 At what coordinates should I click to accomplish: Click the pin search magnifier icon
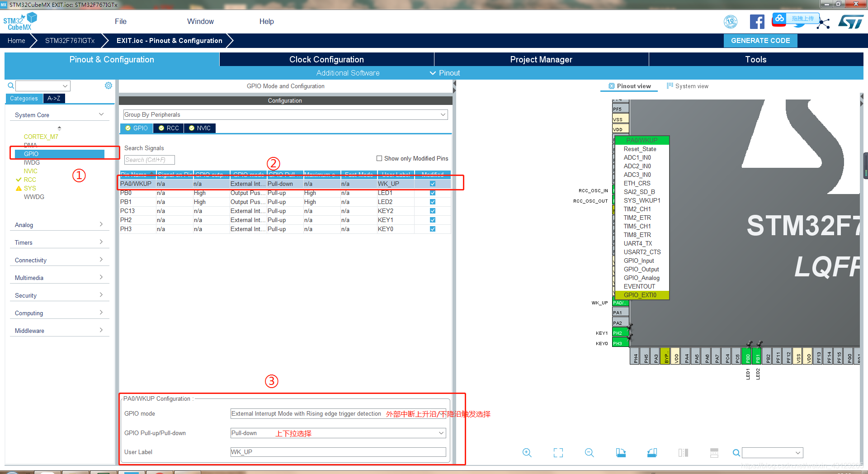pyautogui.click(x=736, y=453)
